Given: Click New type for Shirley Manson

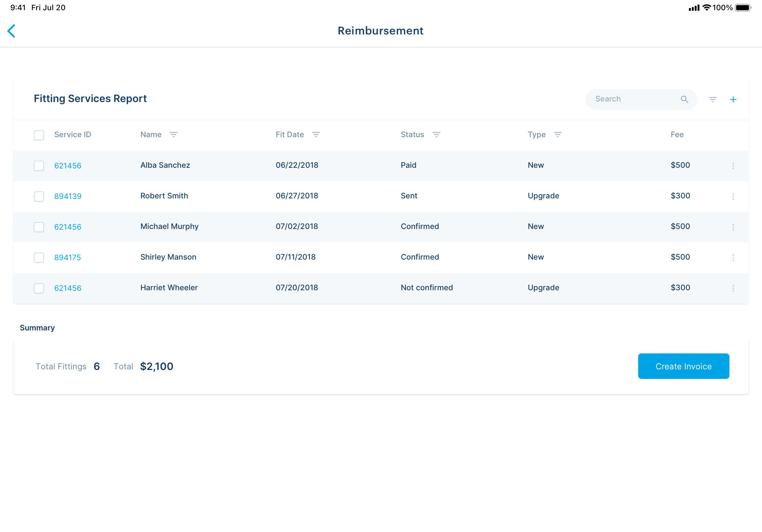Looking at the screenshot, I should click(536, 257).
